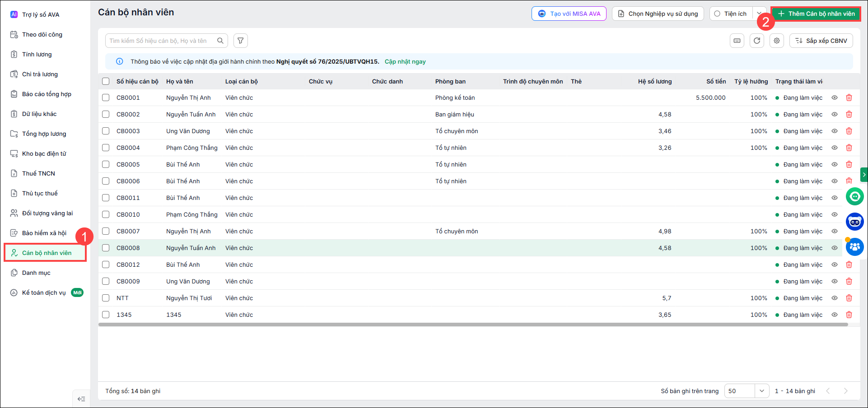Image resolution: width=868 pixels, height=408 pixels.
Task: Delete employee CB0005 with trash icon
Action: (x=849, y=164)
